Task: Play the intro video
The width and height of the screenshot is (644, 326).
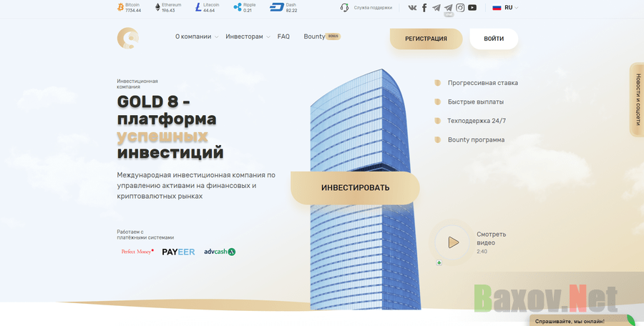Action: pos(454,242)
